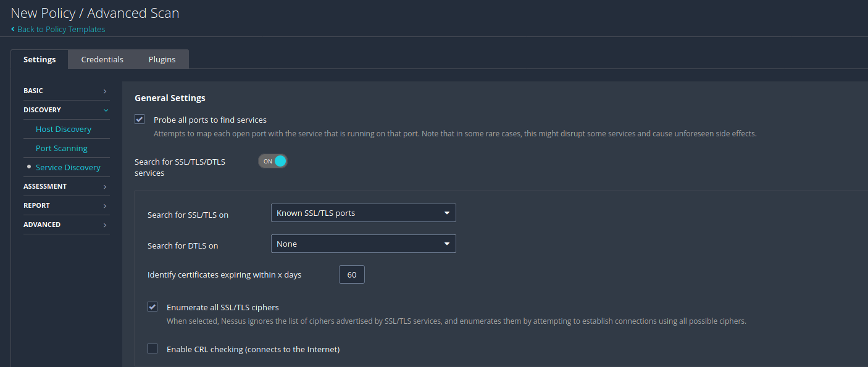This screenshot has width=868, height=367.
Task: Open the Search for DTLS on dropdown
Action: tap(363, 244)
